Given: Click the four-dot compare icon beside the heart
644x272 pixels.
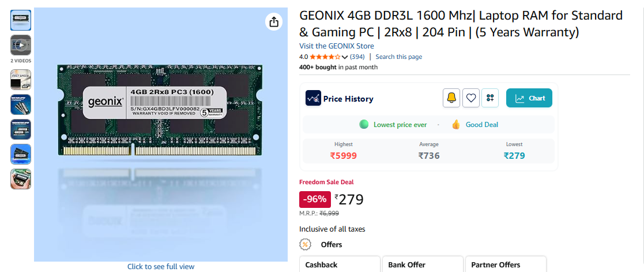Looking at the screenshot, I should [x=490, y=98].
